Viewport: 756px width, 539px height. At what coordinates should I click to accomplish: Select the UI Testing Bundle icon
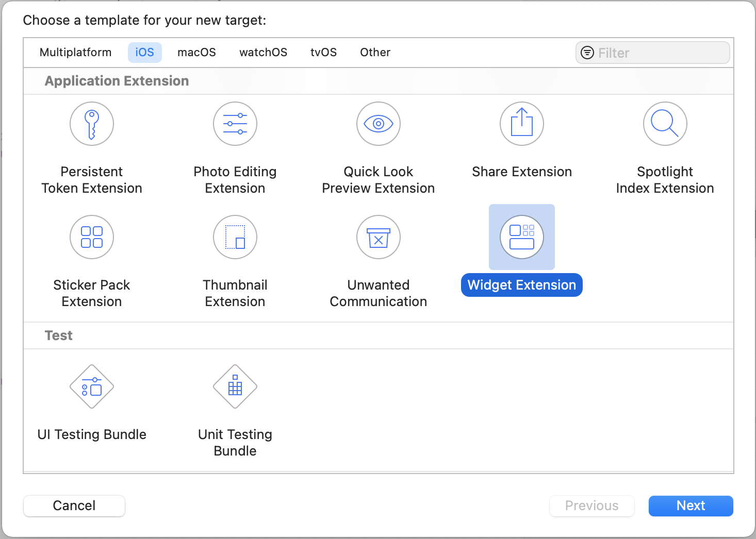[92, 386]
